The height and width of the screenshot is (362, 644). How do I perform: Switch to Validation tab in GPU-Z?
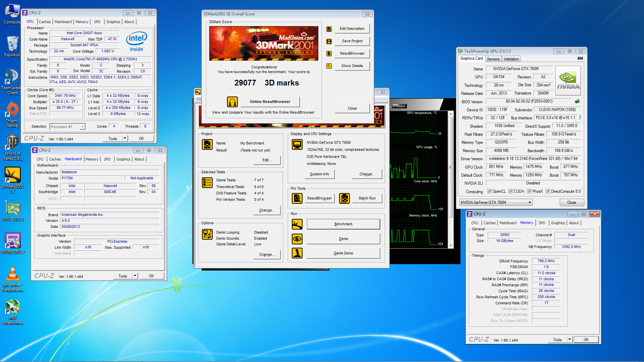point(511,59)
